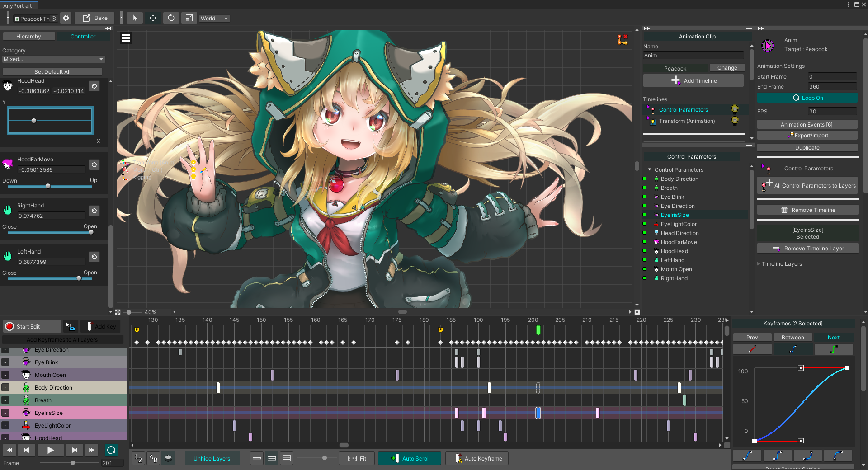Image resolution: width=868 pixels, height=470 pixels.
Task: Open the World coordinate dropdown
Action: point(214,19)
